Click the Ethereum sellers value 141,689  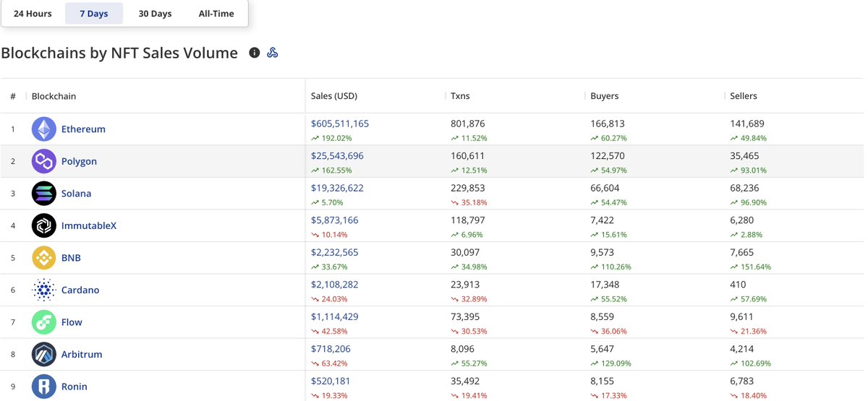pos(747,124)
